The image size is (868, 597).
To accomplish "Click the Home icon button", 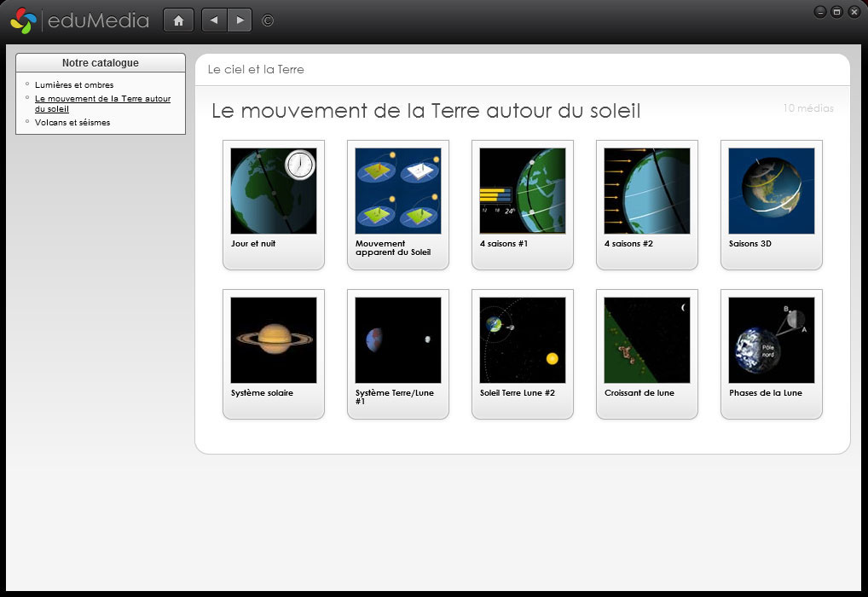I will (x=178, y=20).
